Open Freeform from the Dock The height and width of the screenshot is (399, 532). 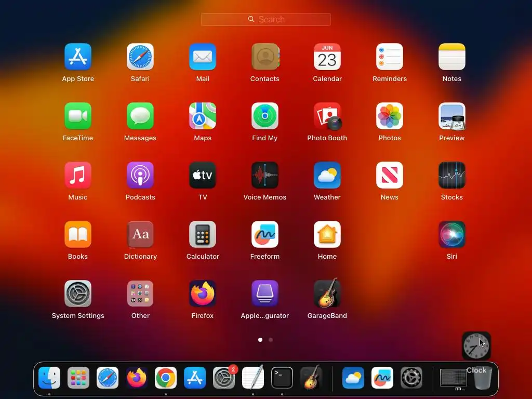coord(382,378)
